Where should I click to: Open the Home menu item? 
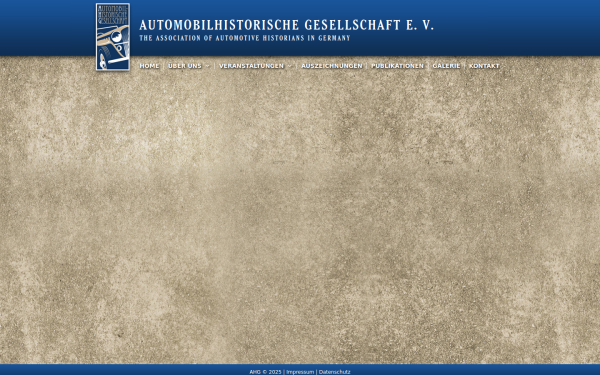(x=149, y=66)
